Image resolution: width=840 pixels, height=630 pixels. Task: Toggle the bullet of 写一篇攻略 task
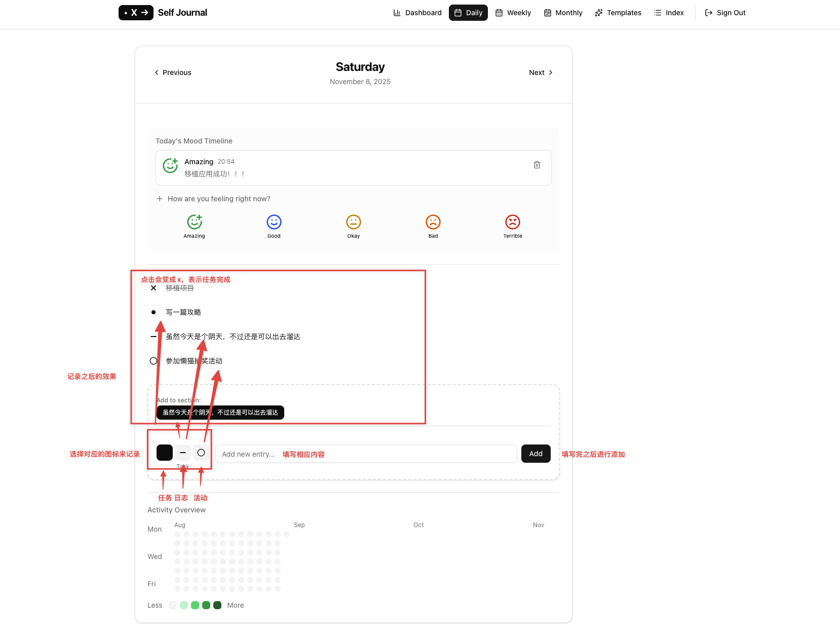154,312
